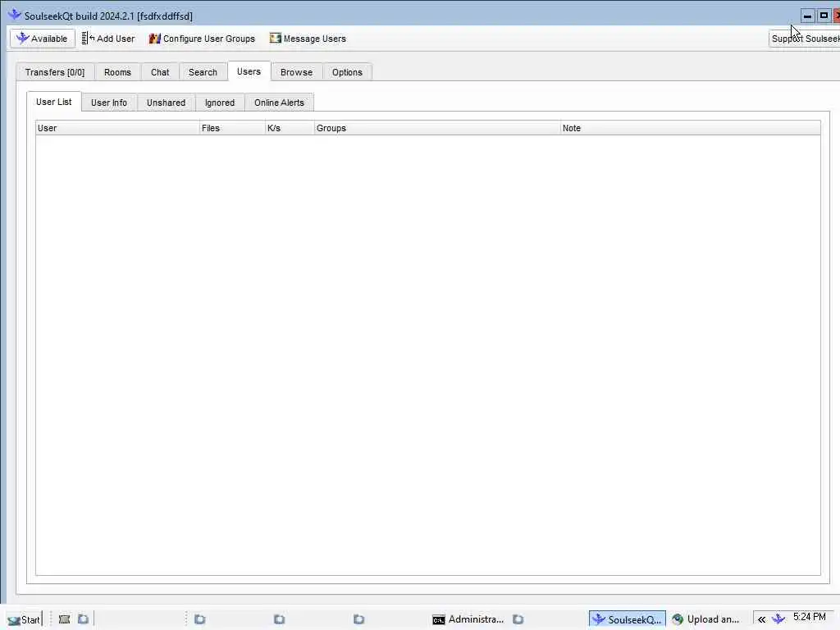
Task: Sort by the Note column header
Action: (690, 128)
